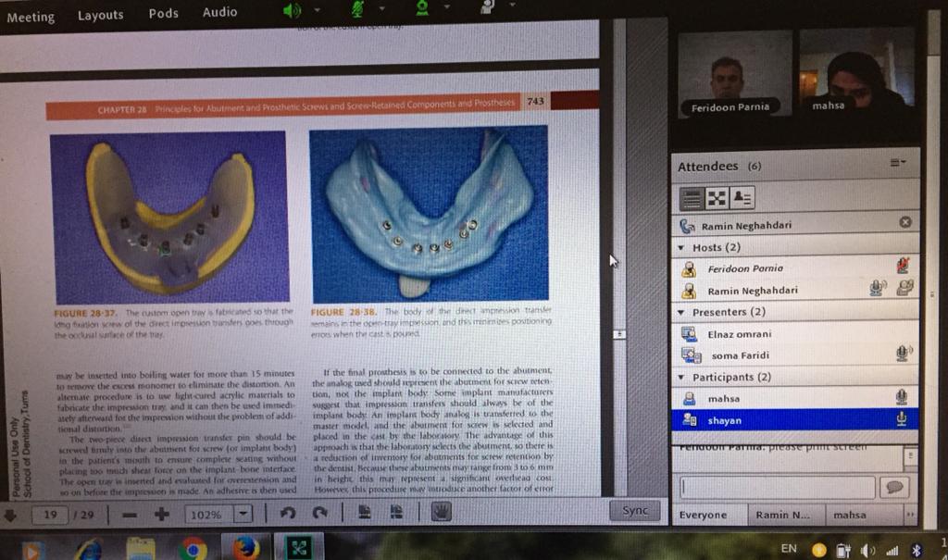Screen dimensions: 948x560
Task: Open the Attendees pod options menu
Action: 897,163
